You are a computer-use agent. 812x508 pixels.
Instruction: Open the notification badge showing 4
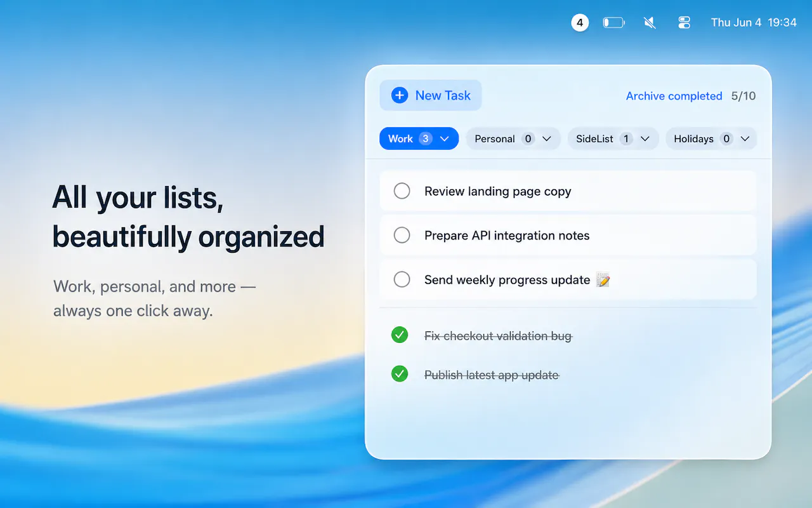pos(580,23)
